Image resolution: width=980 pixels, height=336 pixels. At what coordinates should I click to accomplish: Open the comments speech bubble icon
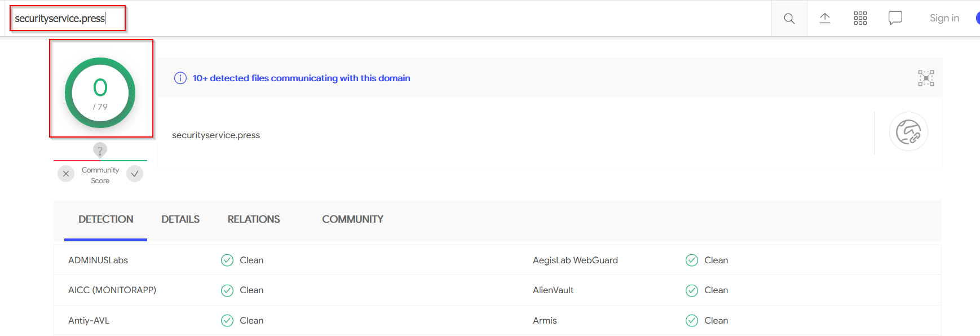coord(895,18)
